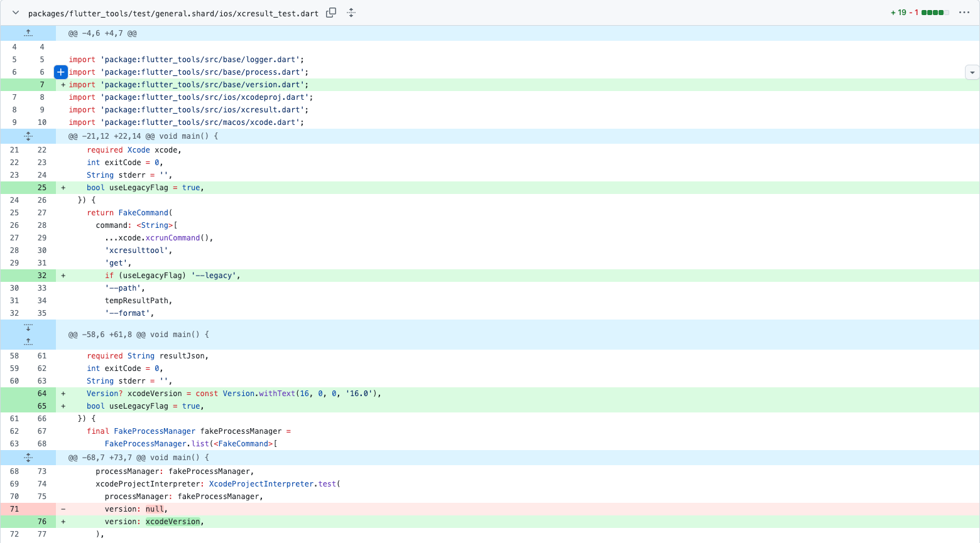Copy the xcresult_test.dart file path
This screenshot has height=543, width=980.
click(331, 13)
